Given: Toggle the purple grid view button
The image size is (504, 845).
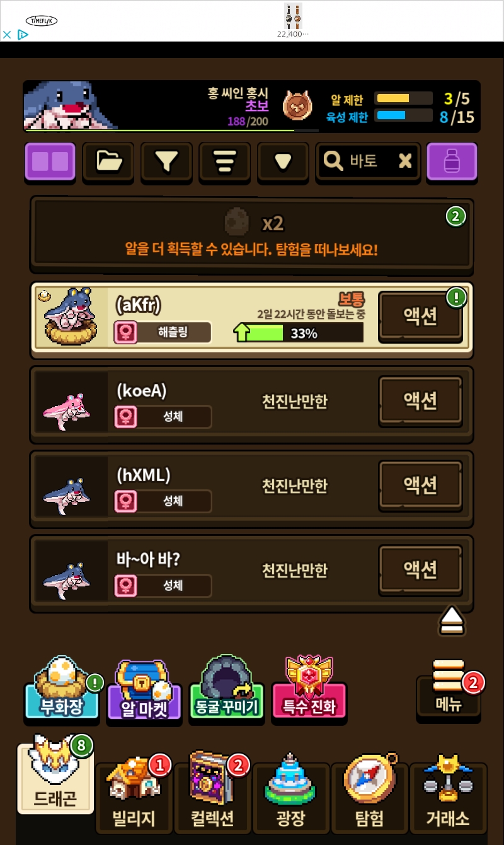Looking at the screenshot, I should click(x=50, y=161).
